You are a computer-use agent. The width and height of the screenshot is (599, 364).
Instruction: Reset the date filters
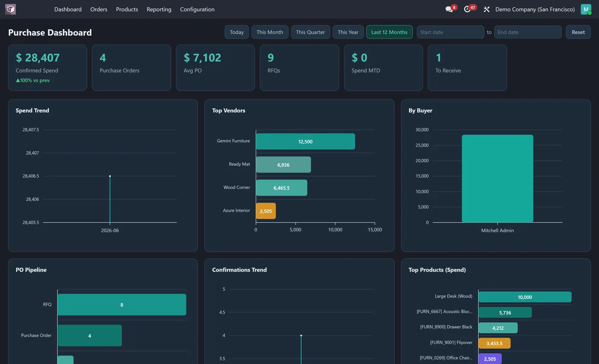tap(578, 32)
